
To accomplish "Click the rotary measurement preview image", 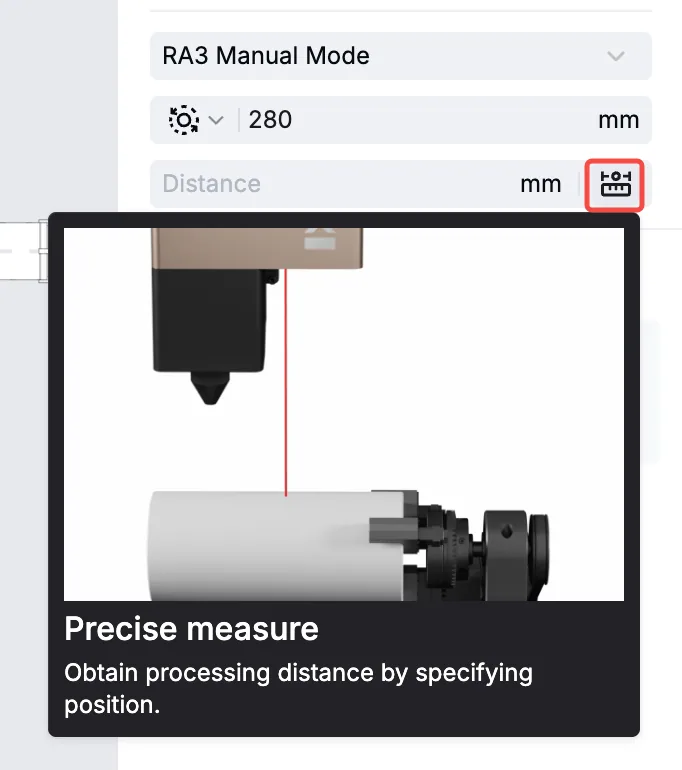I will [x=344, y=414].
